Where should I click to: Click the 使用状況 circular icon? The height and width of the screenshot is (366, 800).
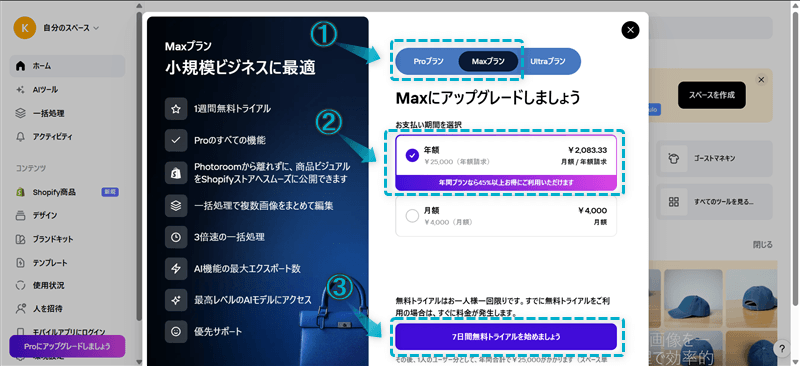20,285
